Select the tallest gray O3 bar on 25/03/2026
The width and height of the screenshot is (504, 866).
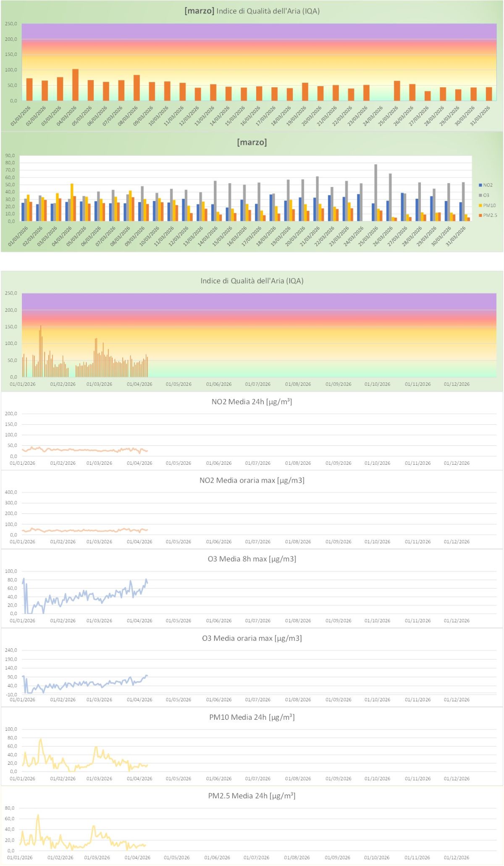[x=375, y=192]
